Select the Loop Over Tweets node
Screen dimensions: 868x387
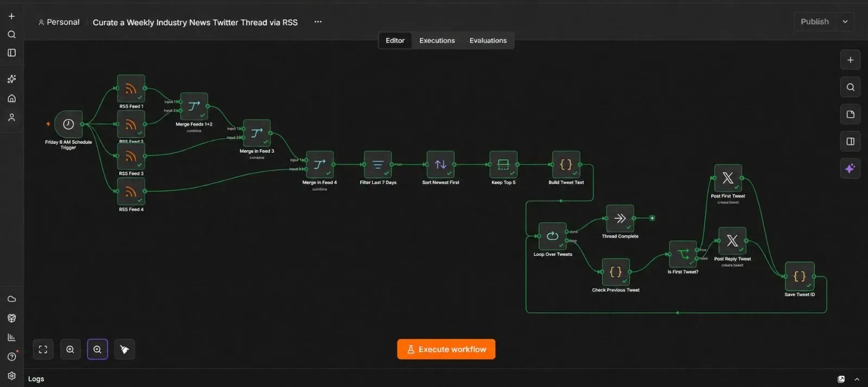[552, 236]
